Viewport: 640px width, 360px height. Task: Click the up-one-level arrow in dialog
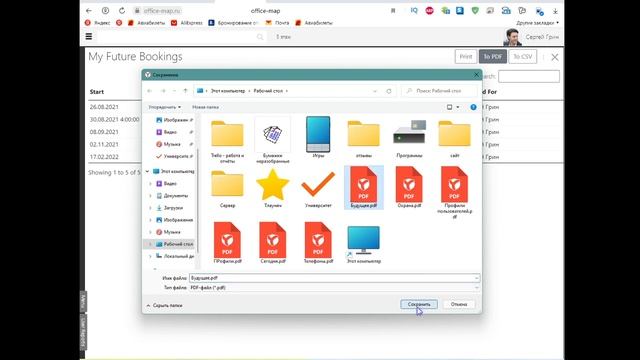click(185, 91)
